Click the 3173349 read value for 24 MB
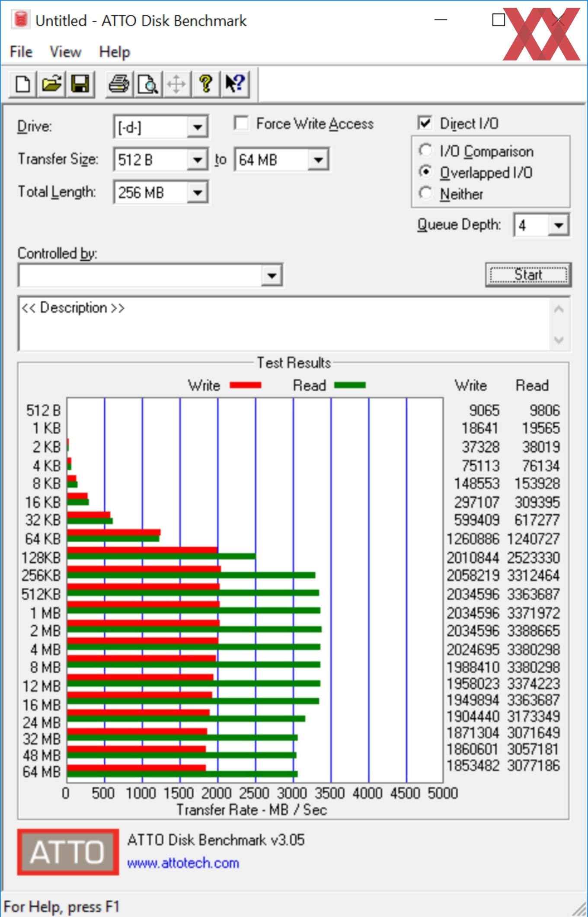This screenshot has width=588, height=917. click(534, 716)
